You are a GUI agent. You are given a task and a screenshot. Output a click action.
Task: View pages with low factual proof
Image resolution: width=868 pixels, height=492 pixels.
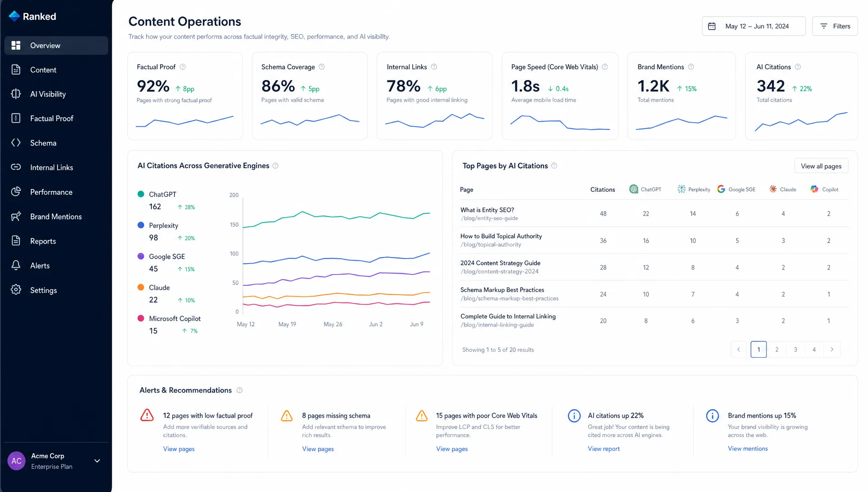[179, 449]
